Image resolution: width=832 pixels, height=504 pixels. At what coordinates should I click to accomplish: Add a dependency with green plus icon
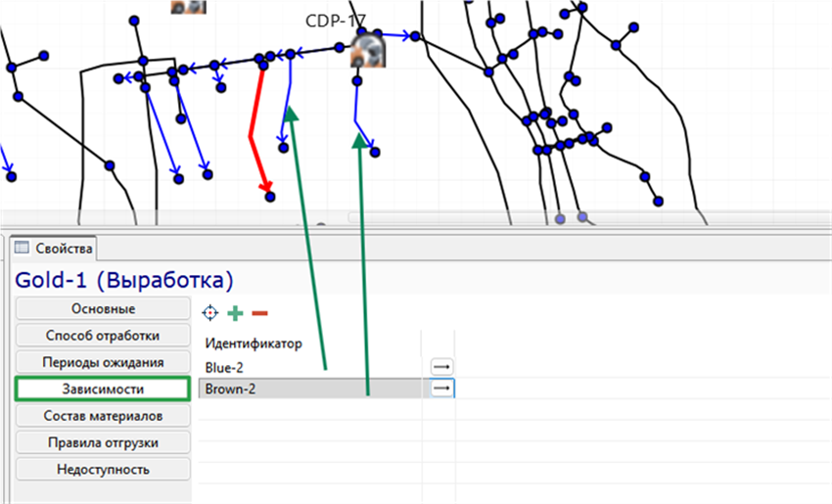[235, 313]
